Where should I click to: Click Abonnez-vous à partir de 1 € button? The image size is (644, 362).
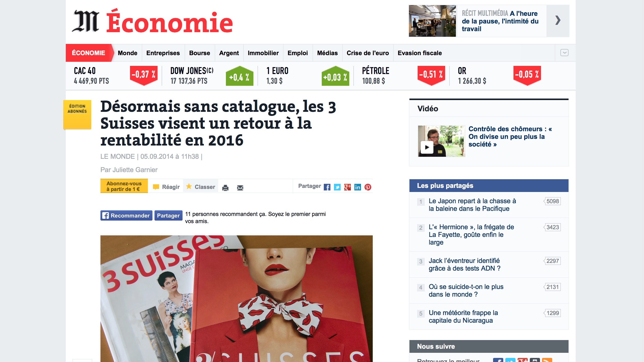124,186
